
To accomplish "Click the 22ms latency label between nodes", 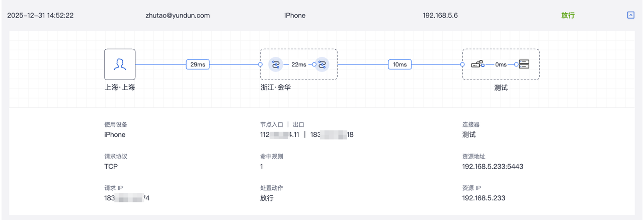I will 298,64.
